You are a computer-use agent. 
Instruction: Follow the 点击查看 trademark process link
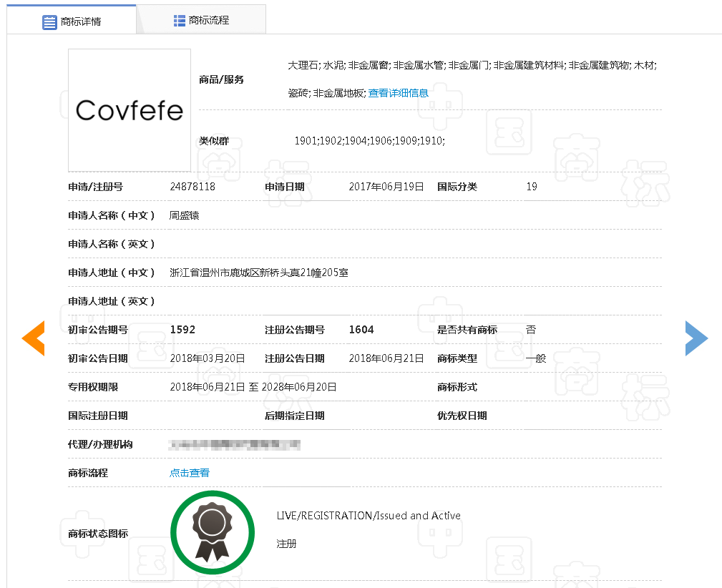coord(190,473)
